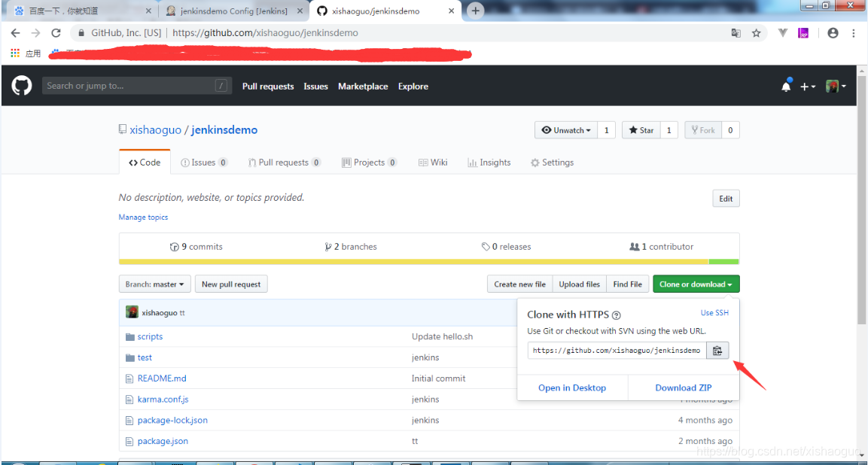The width and height of the screenshot is (868, 465).
Task: Open the user avatar menu
Action: [836, 87]
